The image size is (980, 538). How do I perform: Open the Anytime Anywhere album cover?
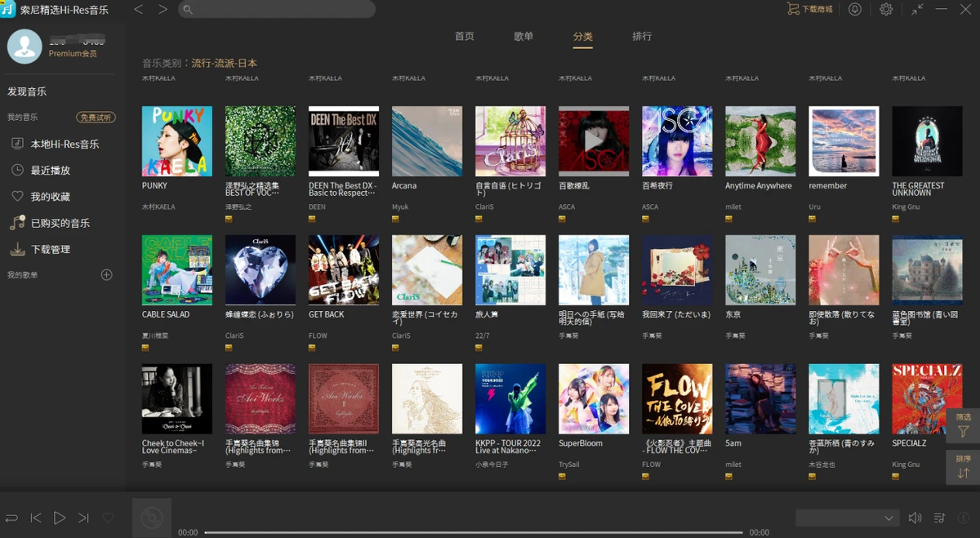[x=760, y=141]
